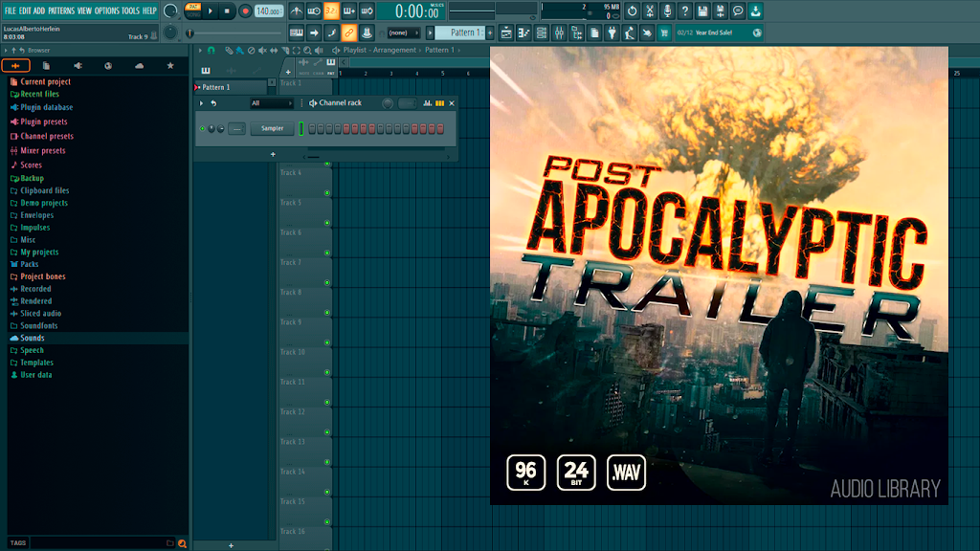Open the plugin picker plug icon
980x551 pixels.
point(612,33)
